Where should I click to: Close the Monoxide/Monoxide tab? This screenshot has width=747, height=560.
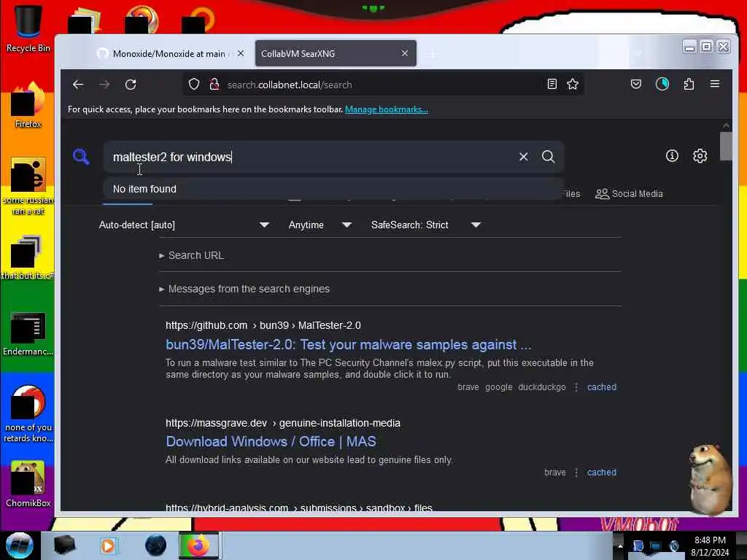[241, 53]
